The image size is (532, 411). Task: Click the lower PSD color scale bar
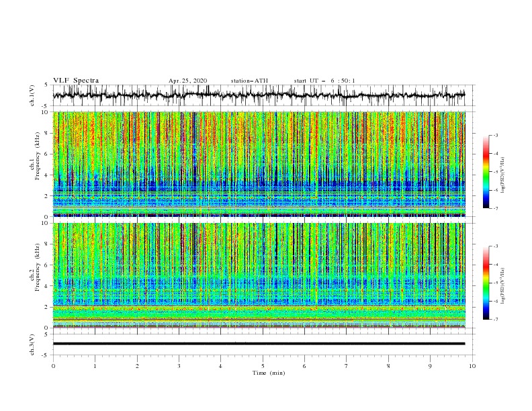point(486,283)
